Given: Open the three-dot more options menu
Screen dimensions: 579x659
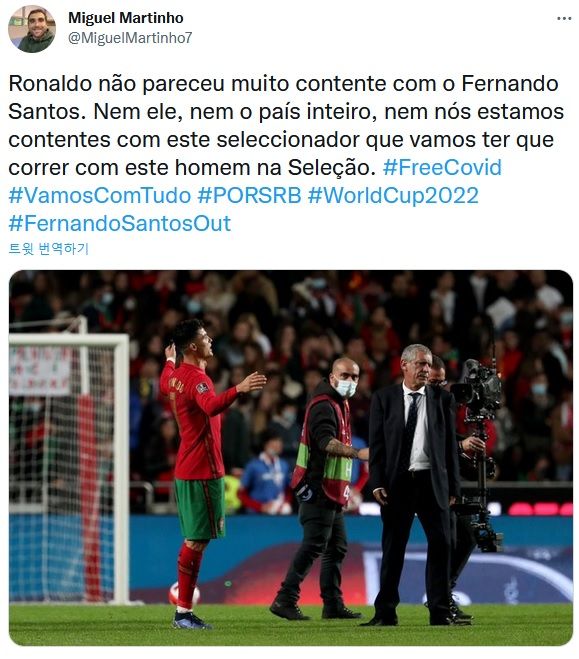Looking at the screenshot, I should pos(564,18).
